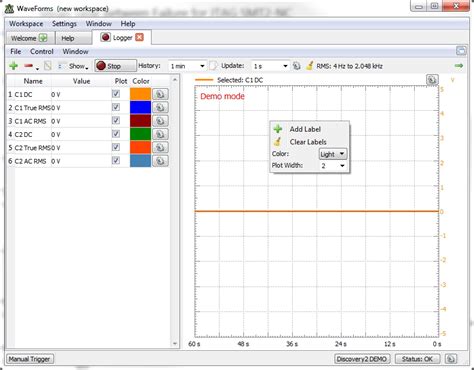Click the channel list scrollbar up arrow
Viewport: 474px width, 370px height.
pos(175,80)
